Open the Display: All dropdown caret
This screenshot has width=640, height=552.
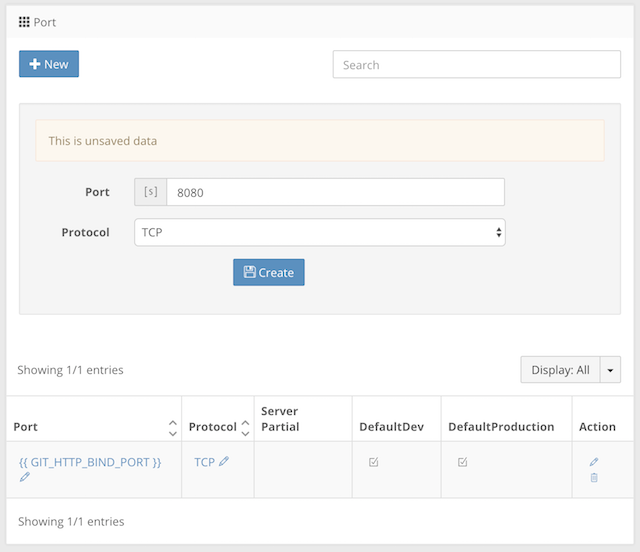[x=610, y=370]
